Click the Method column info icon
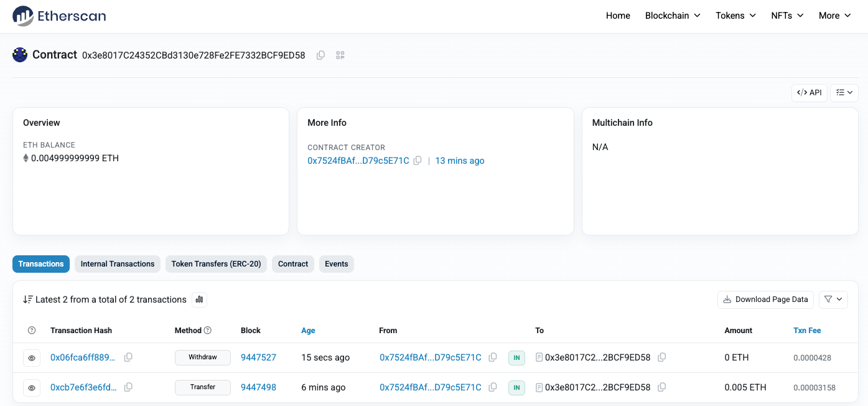The image size is (868, 406). tap(208, 331)
